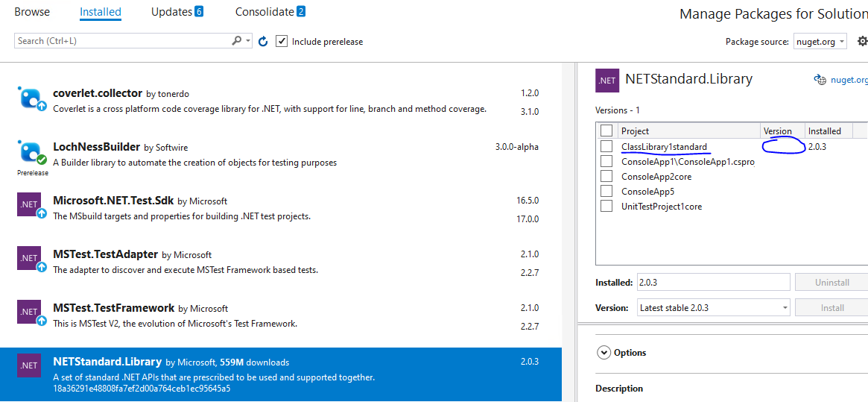Click the ConsoleApp5 project name
868x402 pixels.
tap(648, 192)
